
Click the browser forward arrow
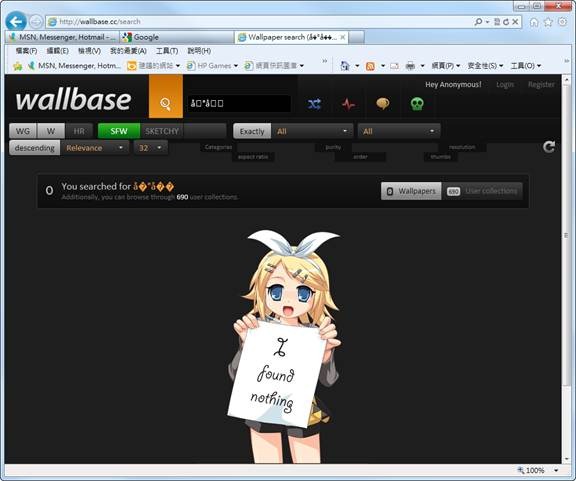coord(36,22)
